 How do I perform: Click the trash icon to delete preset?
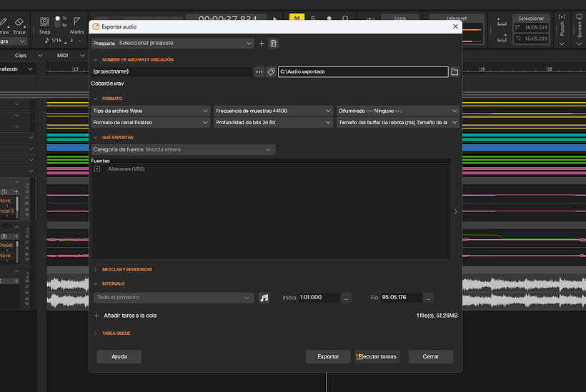pos(273,44)
